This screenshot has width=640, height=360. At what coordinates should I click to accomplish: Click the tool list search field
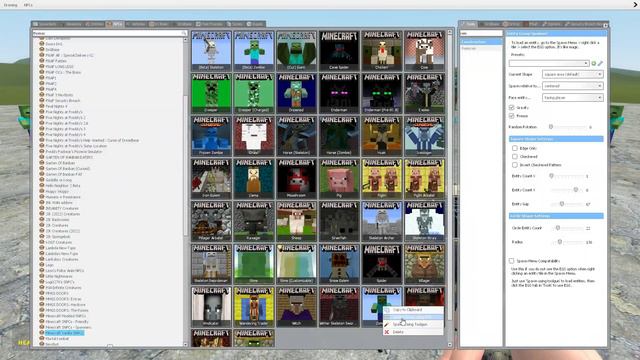[x=481, y=33]
